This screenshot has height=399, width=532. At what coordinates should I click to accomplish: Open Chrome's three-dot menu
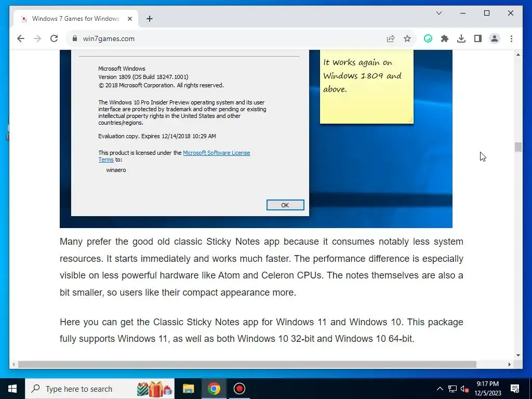tap(511, 38)
